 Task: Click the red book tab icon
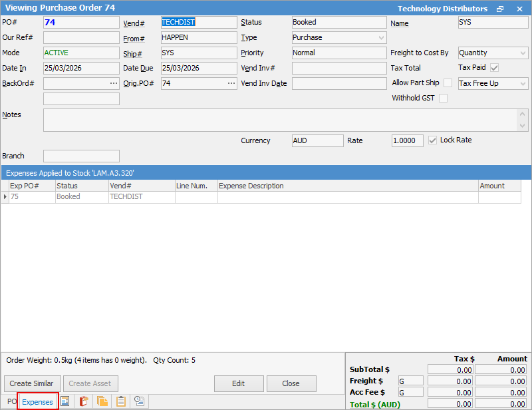pyautogui.click(x=84, y=401)
